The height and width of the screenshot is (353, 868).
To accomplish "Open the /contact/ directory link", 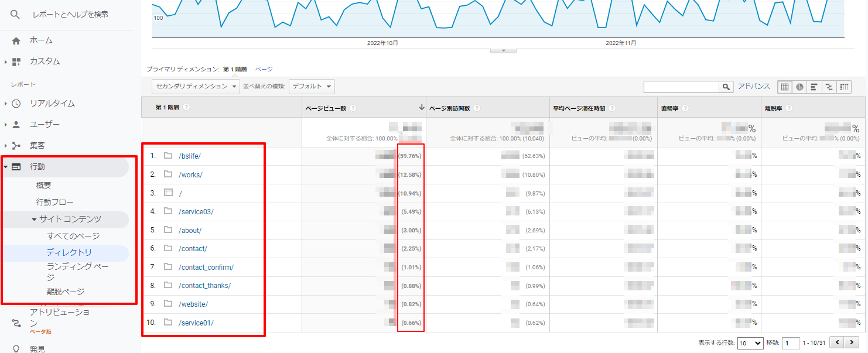I will point(193,249).
